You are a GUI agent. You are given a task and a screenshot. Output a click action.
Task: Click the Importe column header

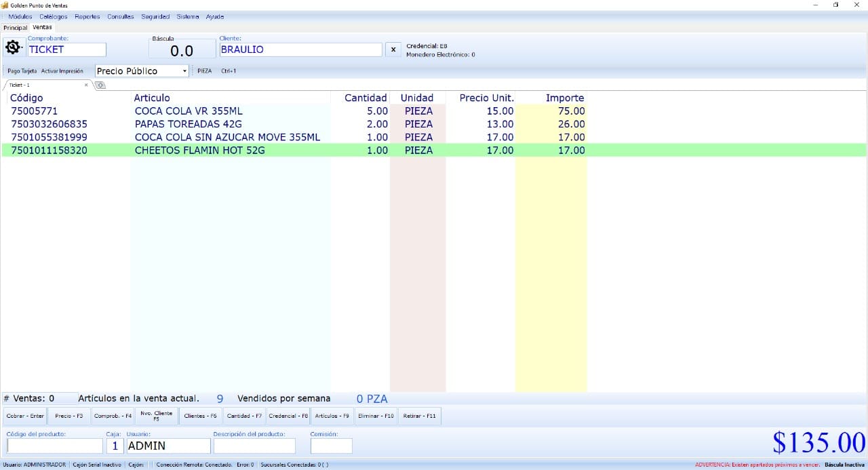pyautogui.click(x=565, y=98)
